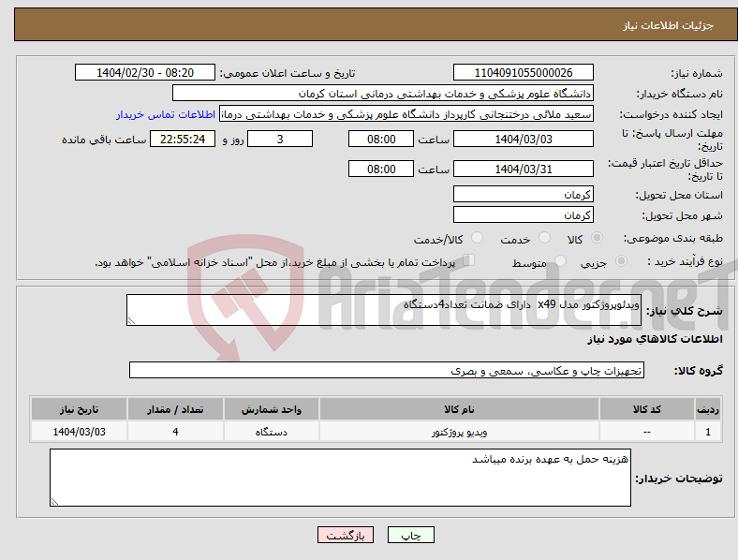738x560 pixels.
Task: Click the ساعت باقی مانده label
Action: pyautogui.click(x=104, y=140)
